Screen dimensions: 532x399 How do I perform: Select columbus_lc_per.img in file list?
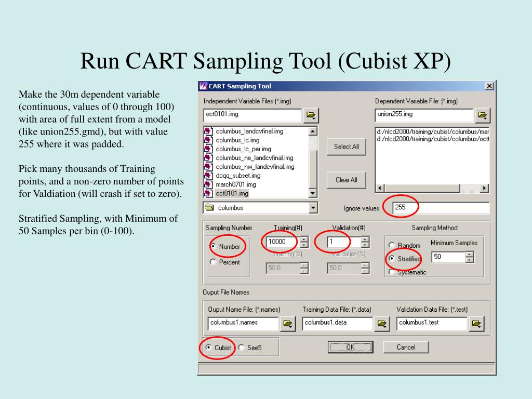pyautogui.click(x=243, y=149)
